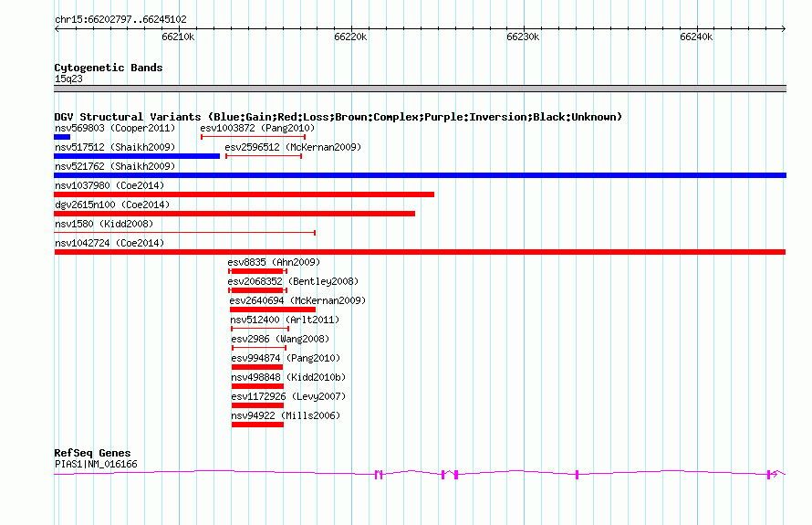
Task: Open the nsv512400 (Arlt2011) label
Action: tap(285, 320)
